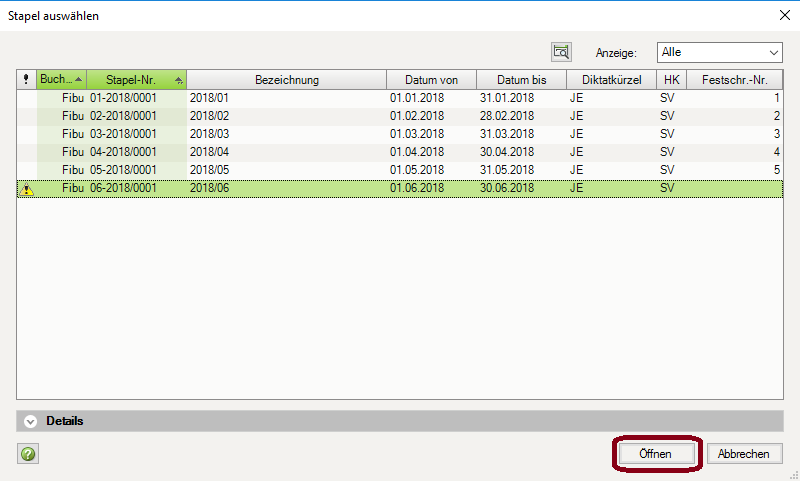800x481 pixels.
Task: Close the Stapel auswählen dialog
Action: (781, 15)
